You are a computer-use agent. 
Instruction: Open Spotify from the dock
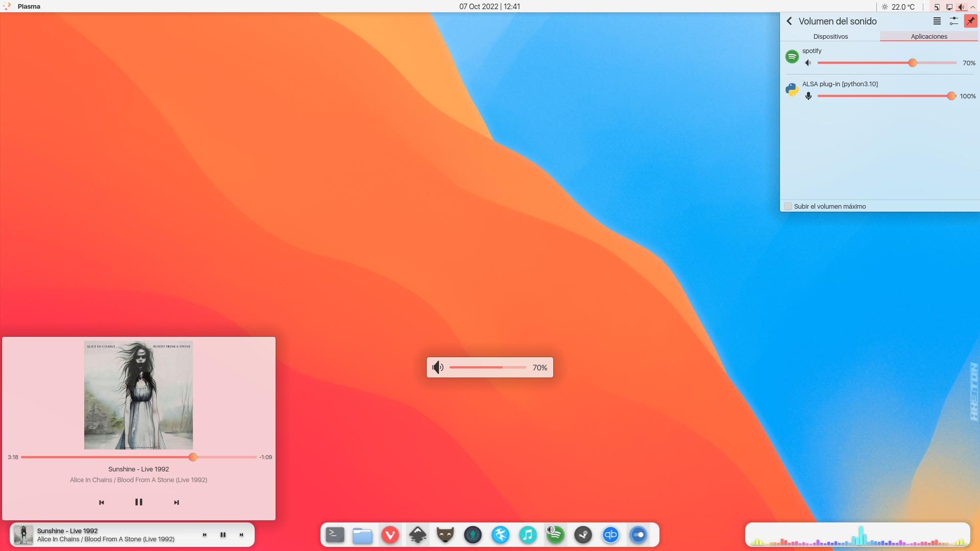[556, 535]
